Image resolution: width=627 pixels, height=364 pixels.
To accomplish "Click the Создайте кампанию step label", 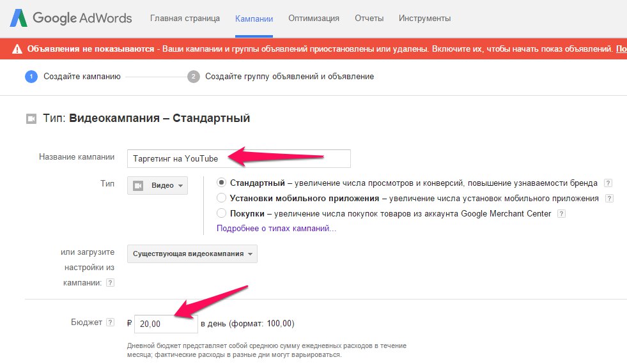I will point(82,77).
